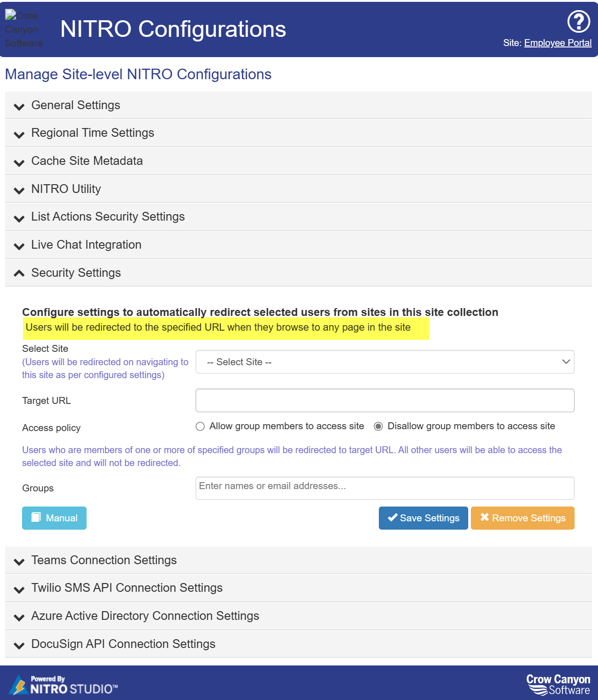Open the Live Chat Integration section

coord(86,245)
